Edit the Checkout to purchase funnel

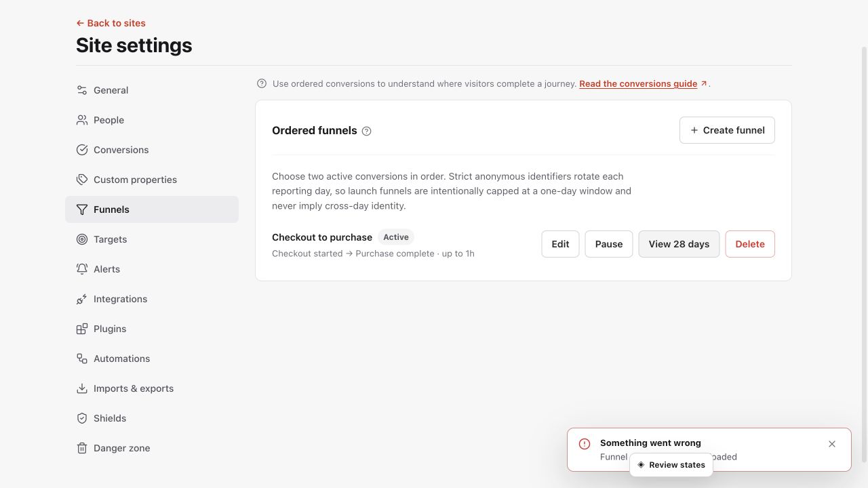pos(560,244)
